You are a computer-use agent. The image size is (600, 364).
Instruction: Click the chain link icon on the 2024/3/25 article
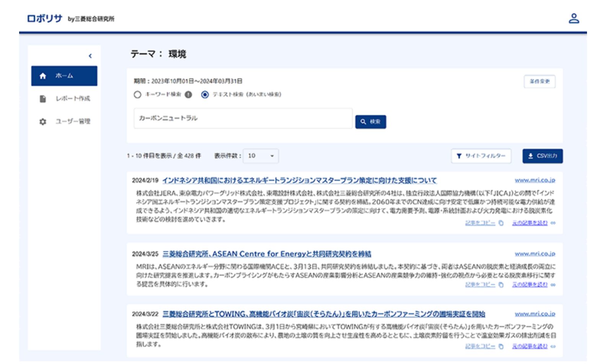(x=553, y=284)
